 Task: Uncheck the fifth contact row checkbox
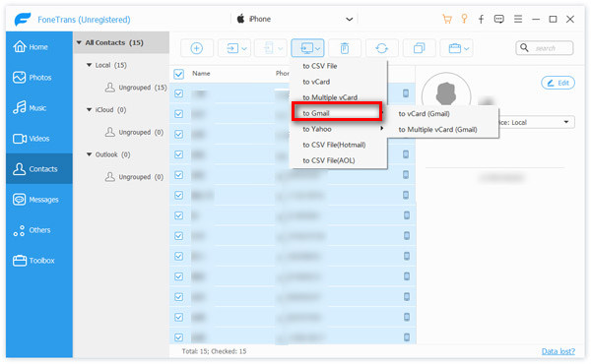(178, 175)
